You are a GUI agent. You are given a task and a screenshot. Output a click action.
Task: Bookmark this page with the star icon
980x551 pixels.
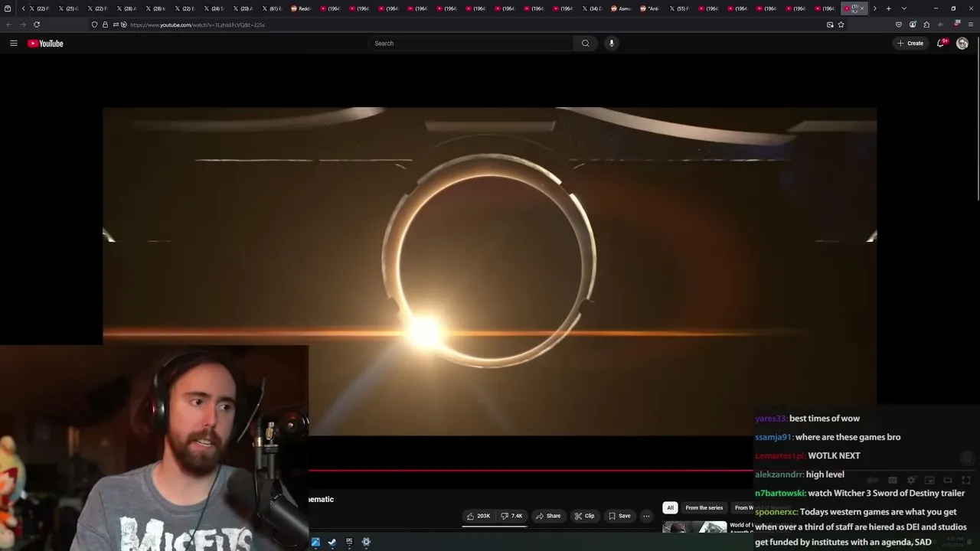point(841,24)
